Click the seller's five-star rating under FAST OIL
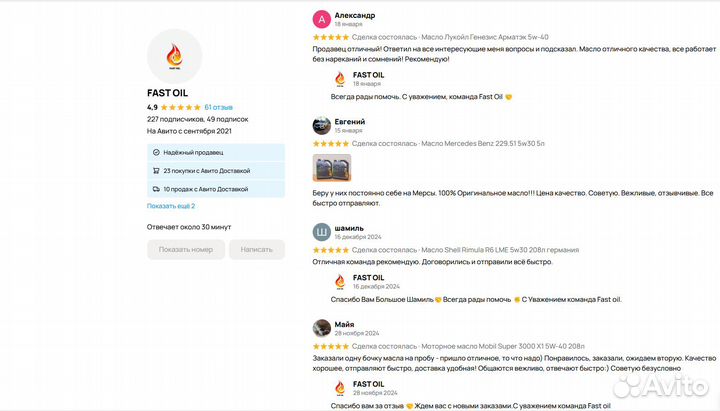Screen dimensions: 720x411 [x=181, y=107]
